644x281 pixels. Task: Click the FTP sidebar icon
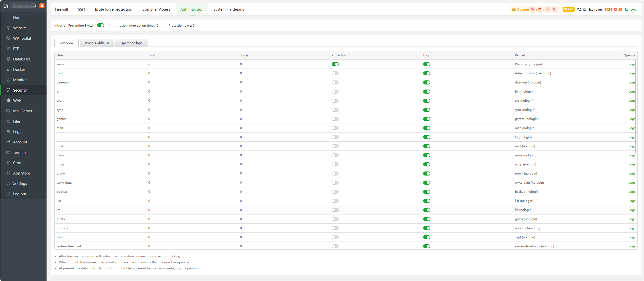tap(8, 49)
